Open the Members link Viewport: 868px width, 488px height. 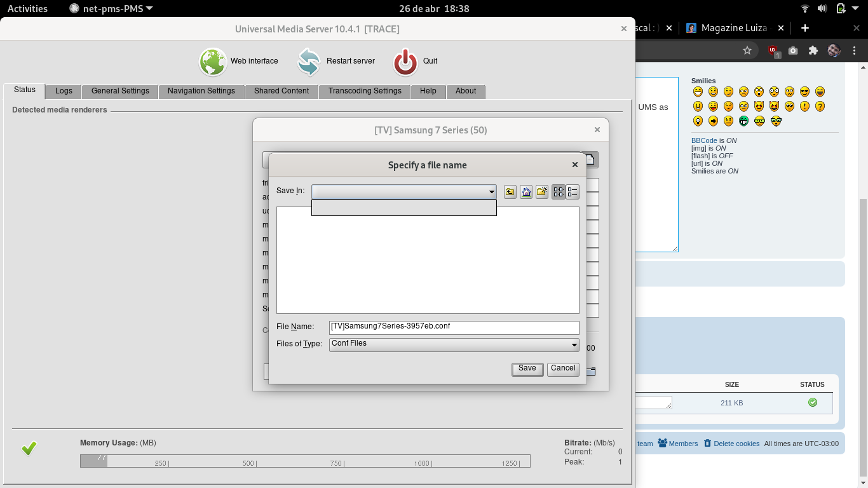click(678, 444)
